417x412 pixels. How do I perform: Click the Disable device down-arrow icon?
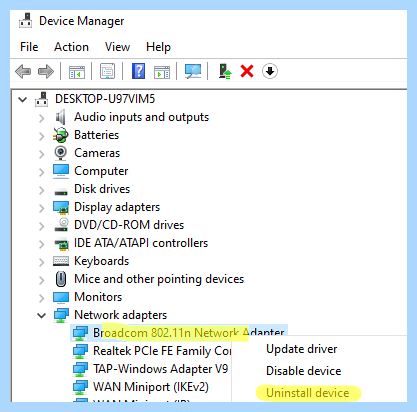270,71
